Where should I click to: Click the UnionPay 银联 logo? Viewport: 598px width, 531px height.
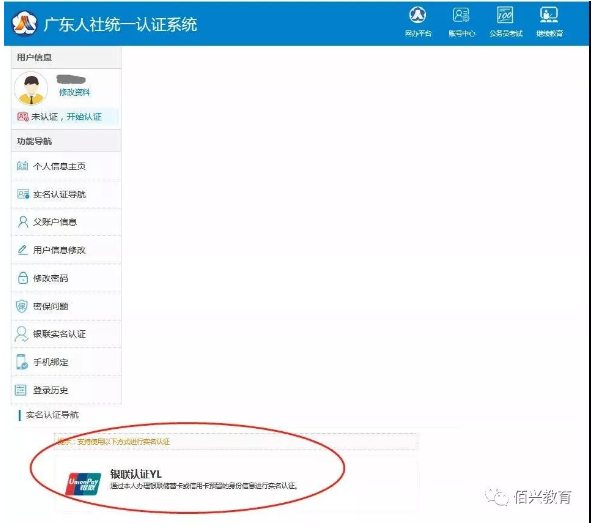[x=83, y=484]
